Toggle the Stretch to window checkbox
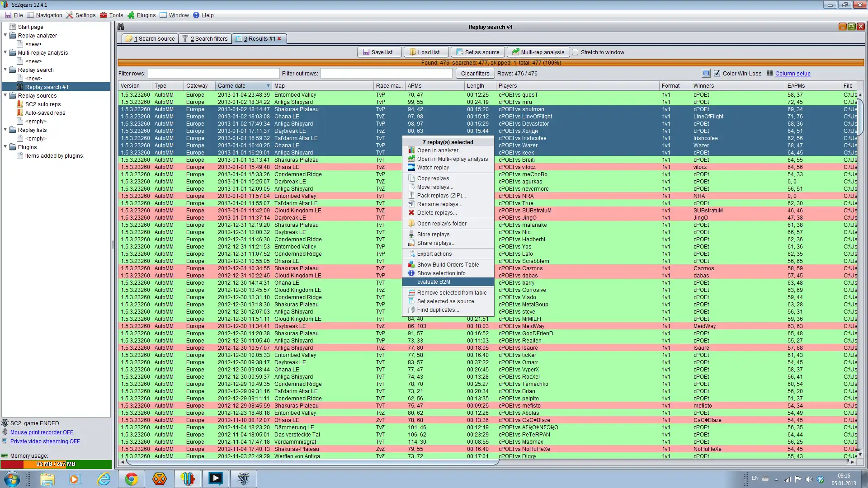The width and height of the screenshot is (868, 488). 575,52
